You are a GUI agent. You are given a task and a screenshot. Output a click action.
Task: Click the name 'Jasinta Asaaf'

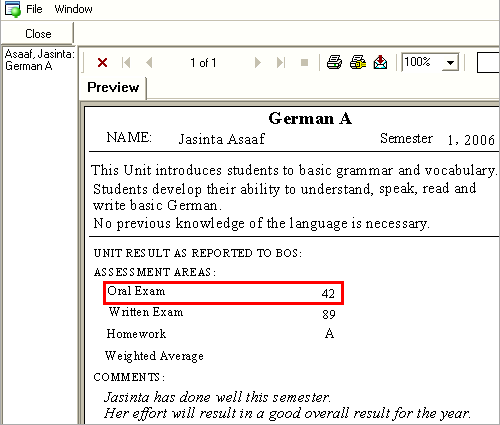pos(222,139)
